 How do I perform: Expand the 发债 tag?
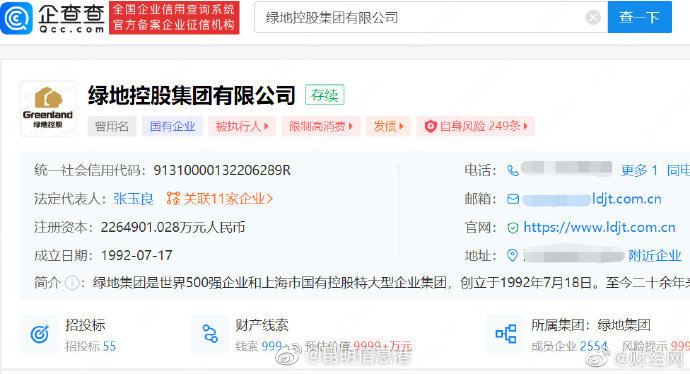point(388,127)
